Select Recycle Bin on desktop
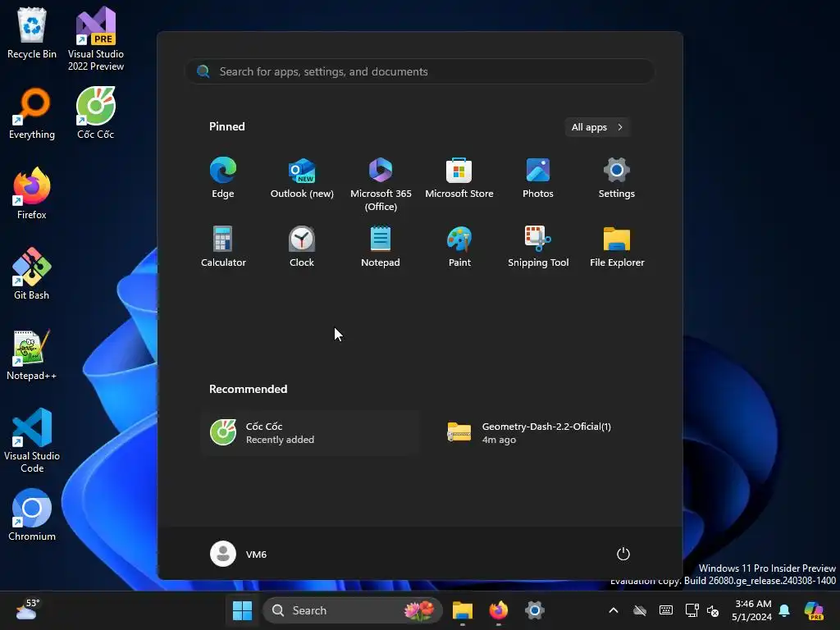Screen dimensions: 840x630 [x=32, y=33]
